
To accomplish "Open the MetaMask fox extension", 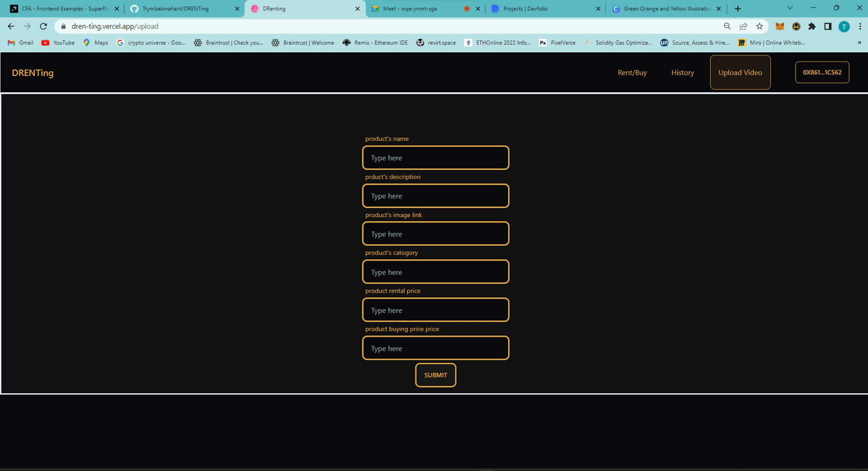I will [x=780, y=27].
